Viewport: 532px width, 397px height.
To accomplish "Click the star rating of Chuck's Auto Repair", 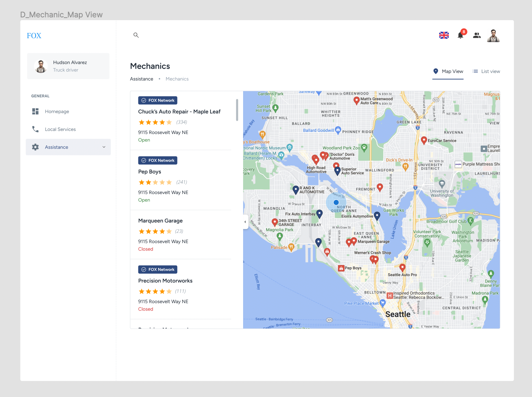I will tap(155, 122).
